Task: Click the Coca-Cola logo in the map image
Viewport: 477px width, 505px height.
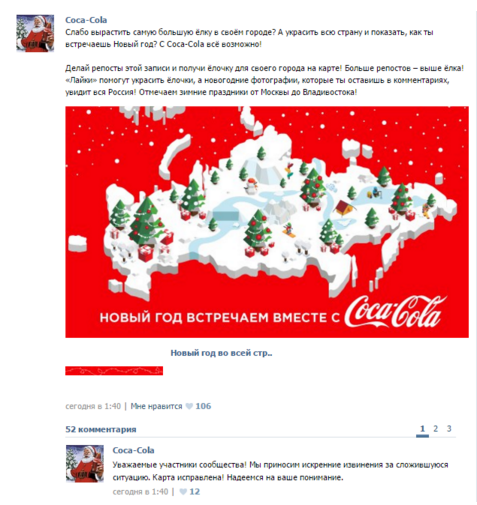Action: point(395,311)
